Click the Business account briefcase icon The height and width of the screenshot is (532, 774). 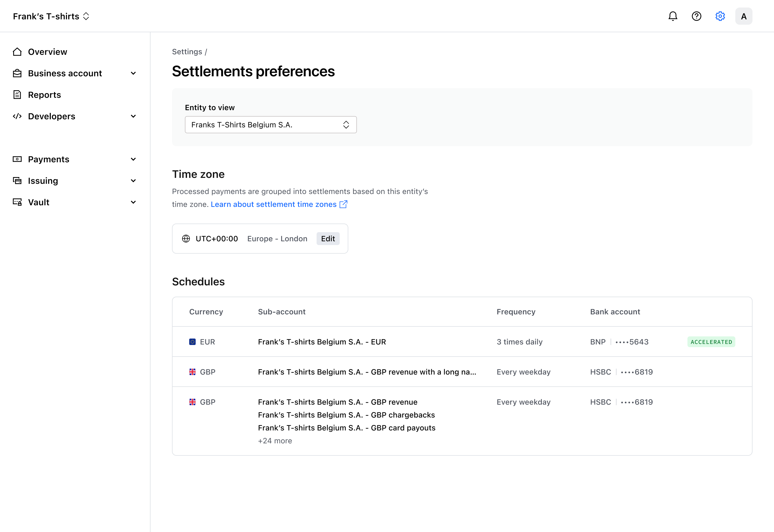pos(17,73)
